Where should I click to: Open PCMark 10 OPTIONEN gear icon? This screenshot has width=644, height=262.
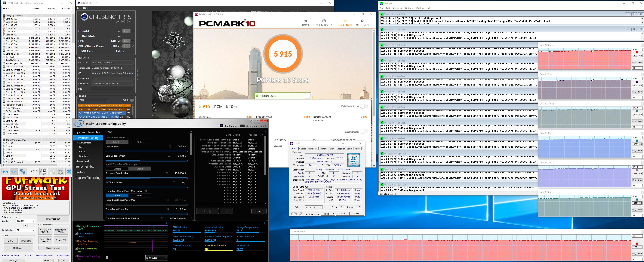[x=362, y=21]
